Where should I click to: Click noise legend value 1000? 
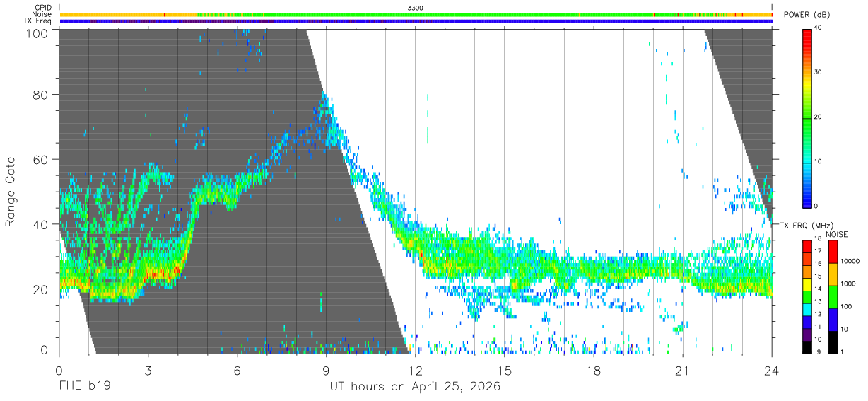(x=849, y=284)
